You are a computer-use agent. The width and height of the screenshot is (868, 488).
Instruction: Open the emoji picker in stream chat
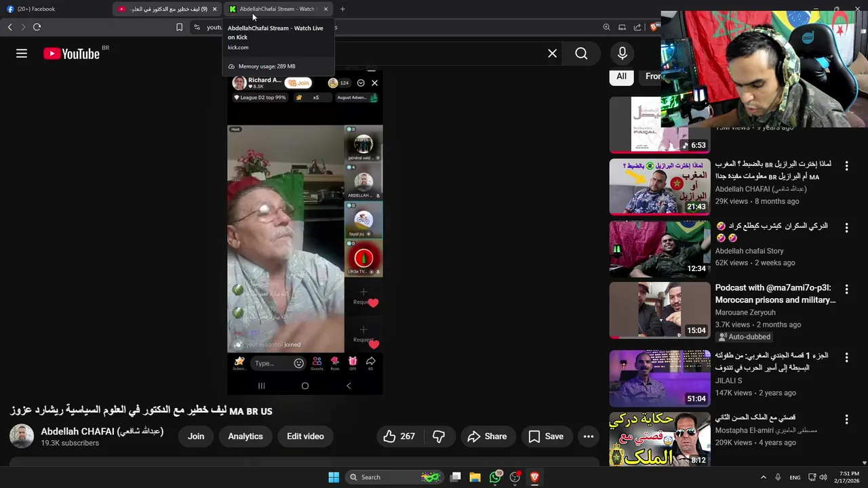click(298, 363)
